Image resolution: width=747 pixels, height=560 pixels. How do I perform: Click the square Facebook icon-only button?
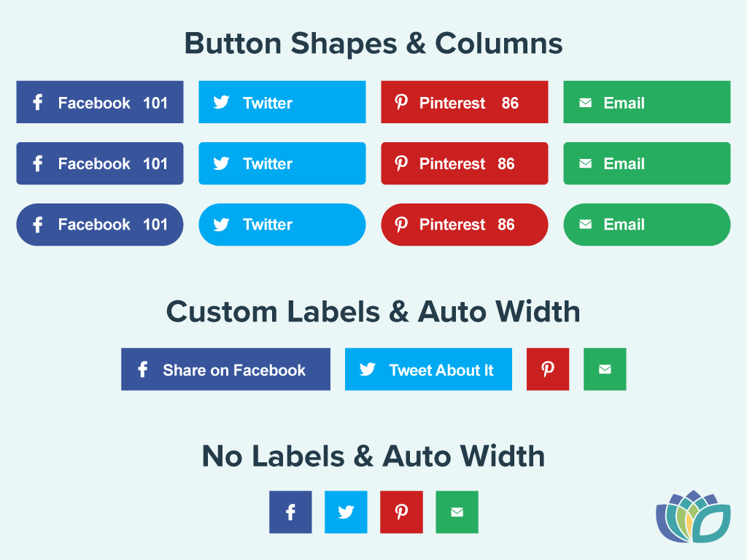tap(290, 512)
